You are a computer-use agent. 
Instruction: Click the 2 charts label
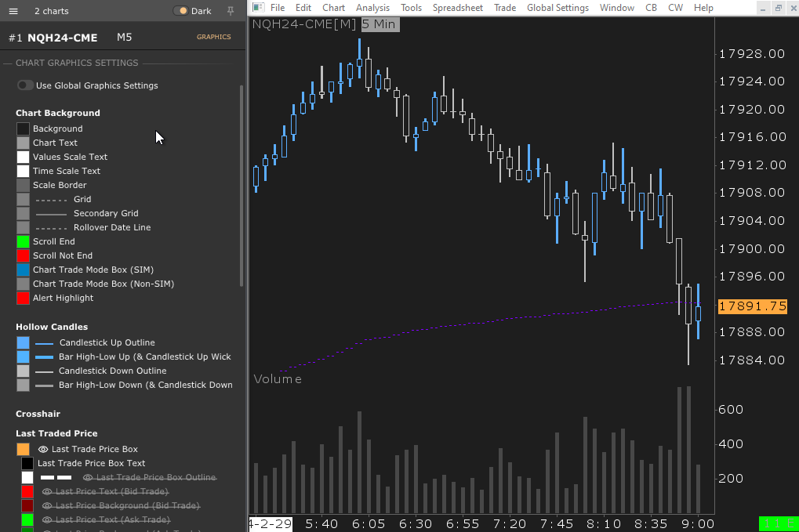tap(52, 11)
